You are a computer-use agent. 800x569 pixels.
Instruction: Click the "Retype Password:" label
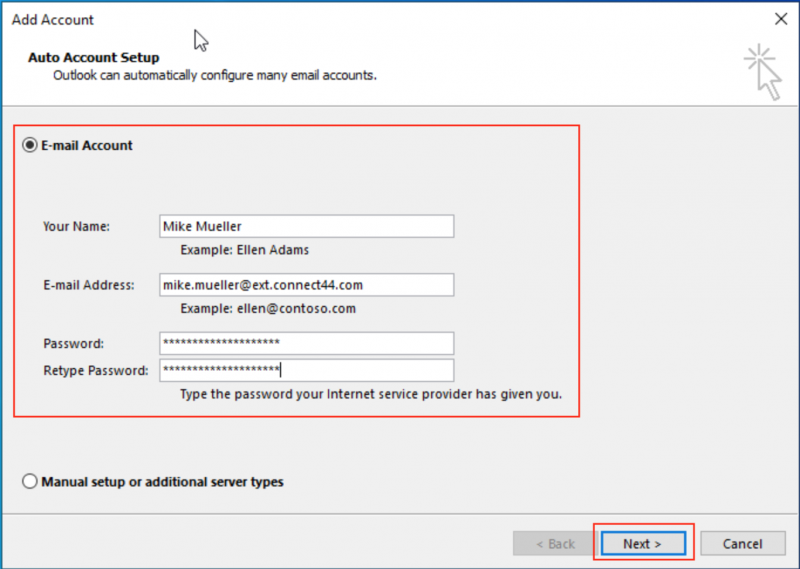(95, 371)
